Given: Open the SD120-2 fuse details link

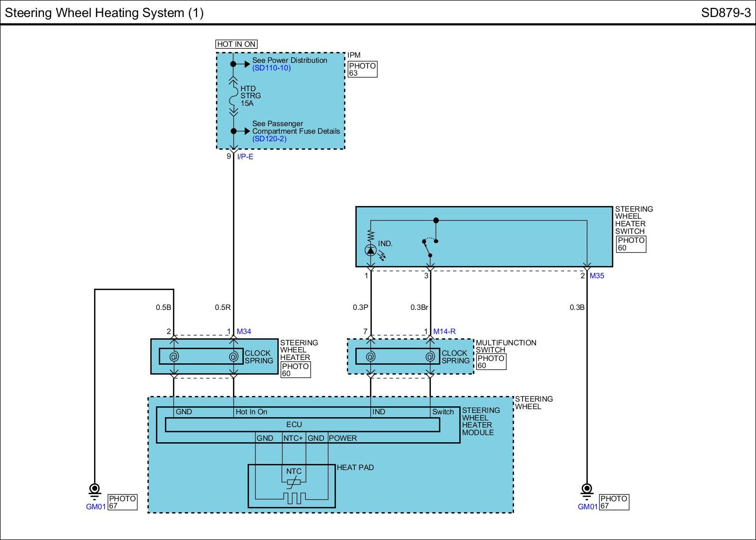Looking at the screenshot, I should [269, 139].
